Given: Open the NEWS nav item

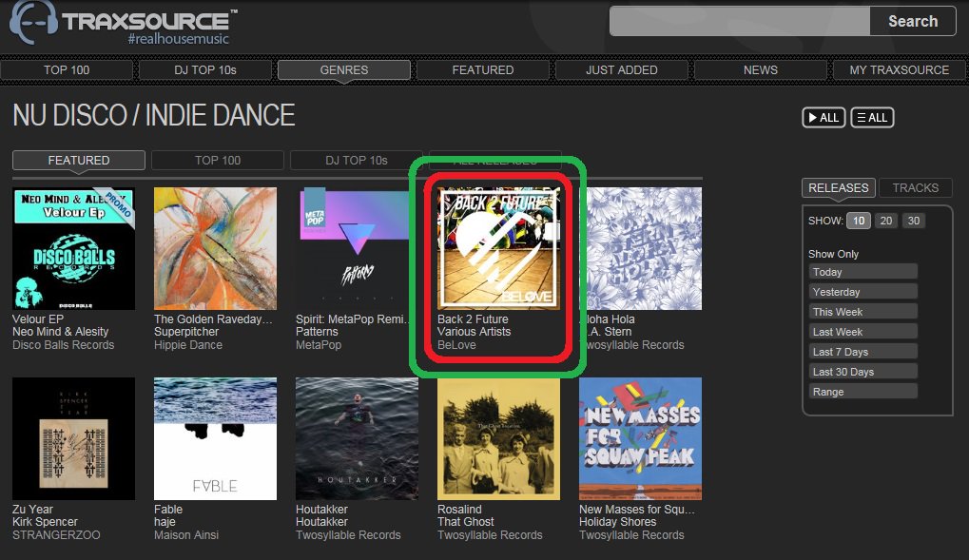Looking at the screenshot, I should point(760,69).
